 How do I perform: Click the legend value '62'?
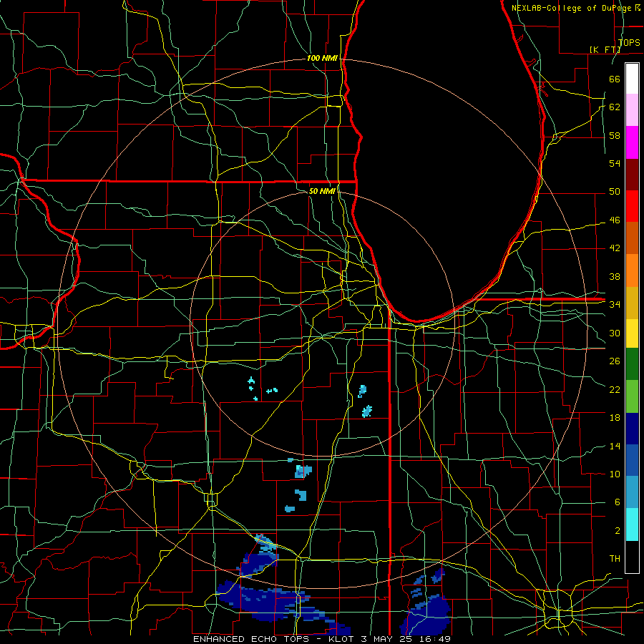[615, 107]
